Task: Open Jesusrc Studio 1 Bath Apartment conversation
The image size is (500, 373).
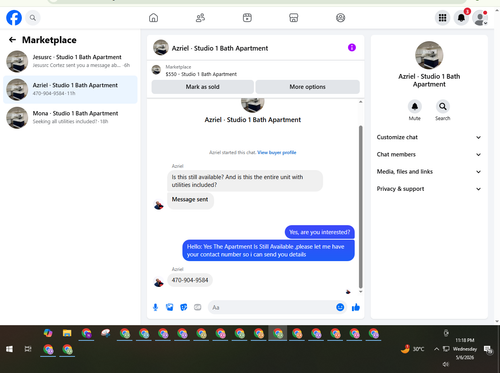Action: (70, 61)
